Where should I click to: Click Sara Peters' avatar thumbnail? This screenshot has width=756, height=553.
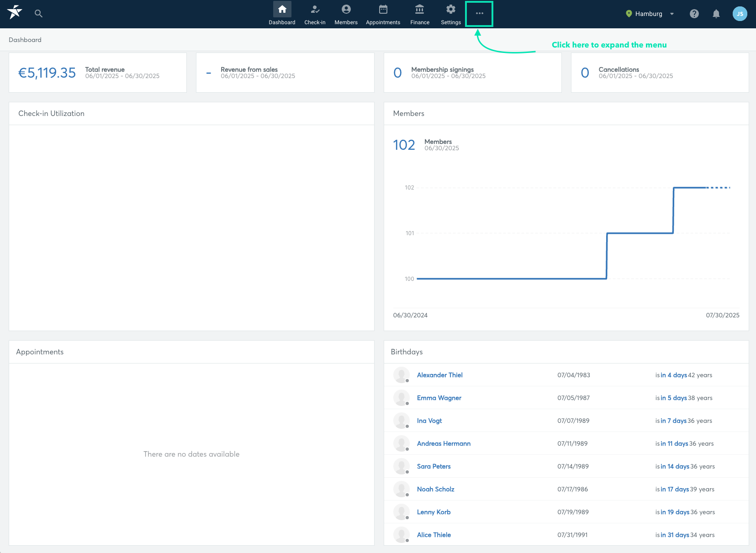pos(402,466)
